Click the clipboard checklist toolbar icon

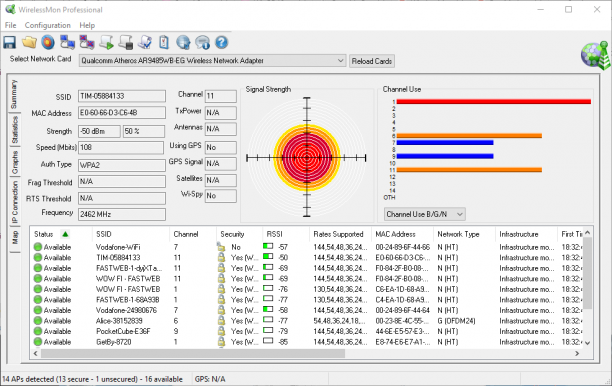tap(164, 42)
